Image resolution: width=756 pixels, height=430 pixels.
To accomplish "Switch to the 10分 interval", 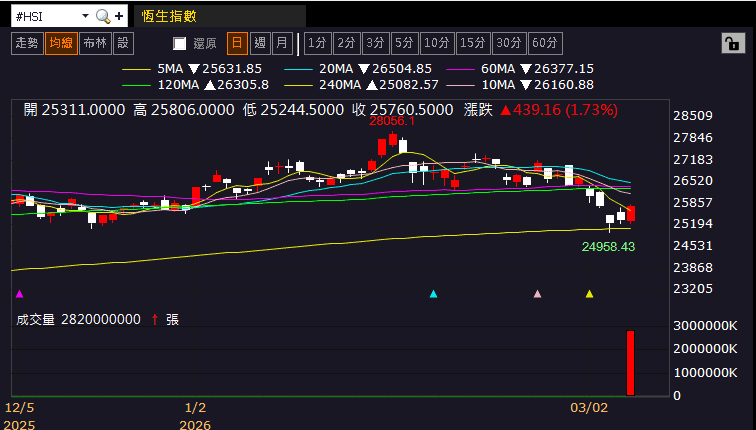I will (x=437, y=43).
